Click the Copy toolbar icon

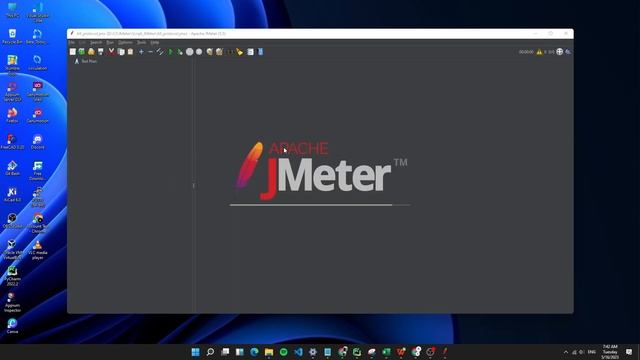point(121,52)
